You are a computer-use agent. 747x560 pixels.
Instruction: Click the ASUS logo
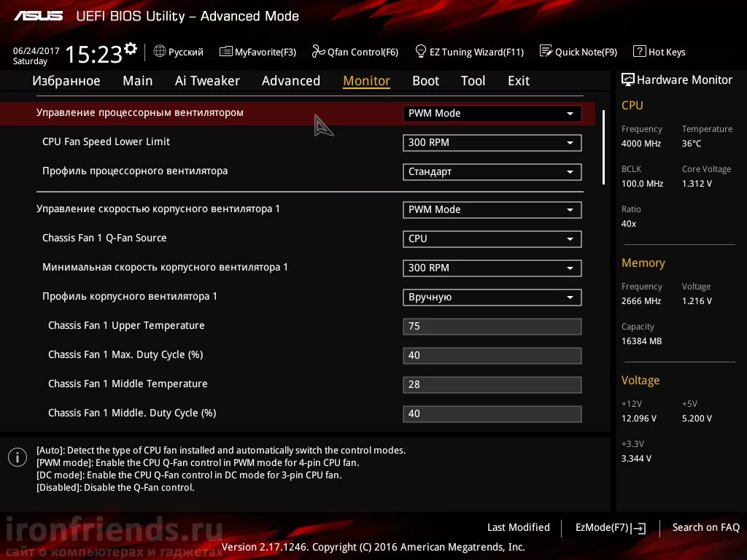(39, 16)
